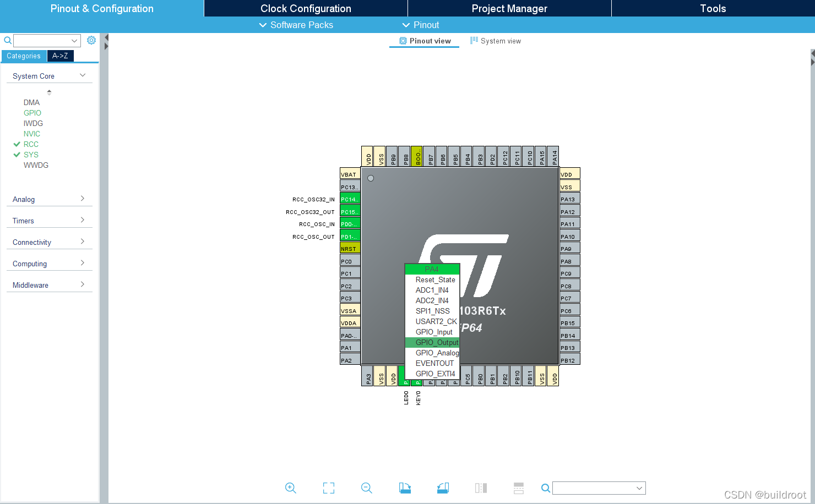This screenshot has width=815, height=504.
Task: Select the BOOT0 pin at top
Action: tap(417, 156)
